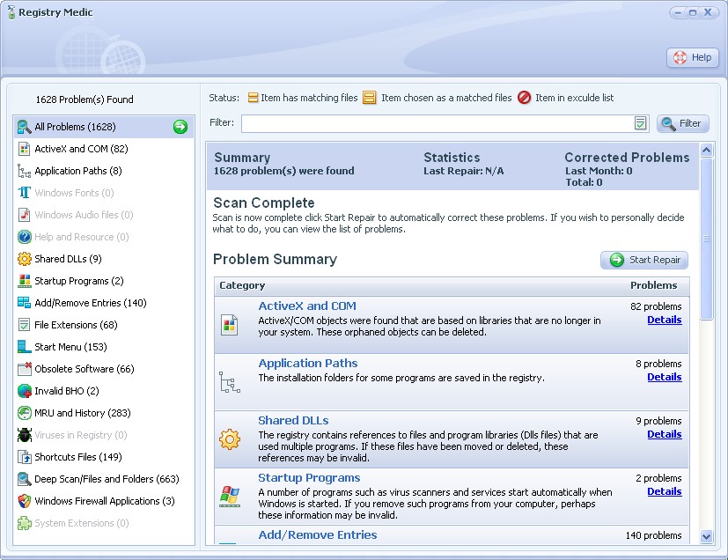Click the Shortcuts Files icon
Screen dimensions: 728x560
pos(24,457)
